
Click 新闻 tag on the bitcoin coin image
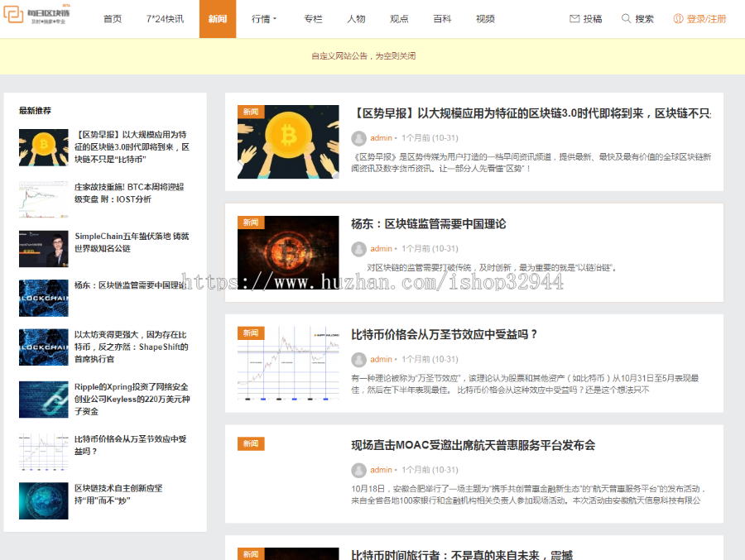(x=251, y=112)
